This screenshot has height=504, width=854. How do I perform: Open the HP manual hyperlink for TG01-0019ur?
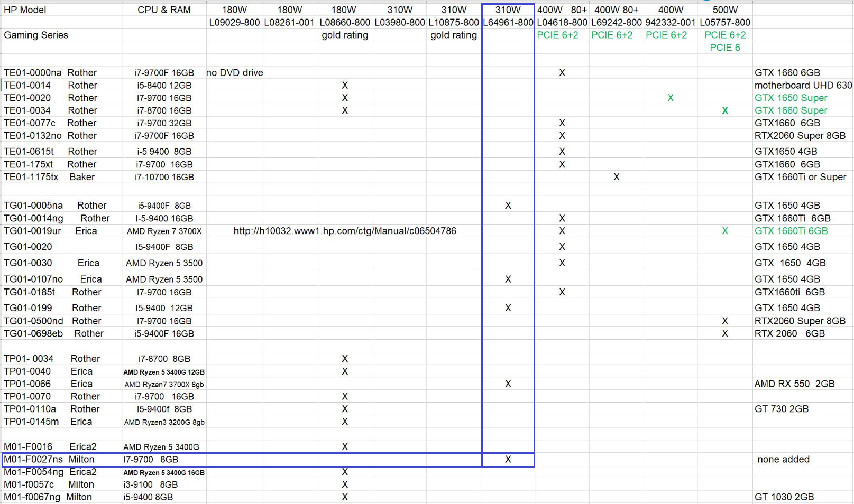345,231
